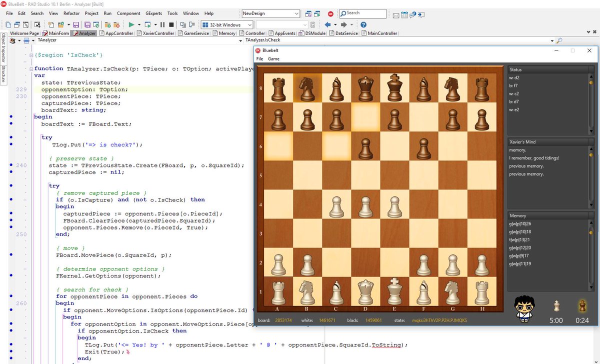600x364 pixels.
Task: Click the black knight on B8
Action: point(306,88)
